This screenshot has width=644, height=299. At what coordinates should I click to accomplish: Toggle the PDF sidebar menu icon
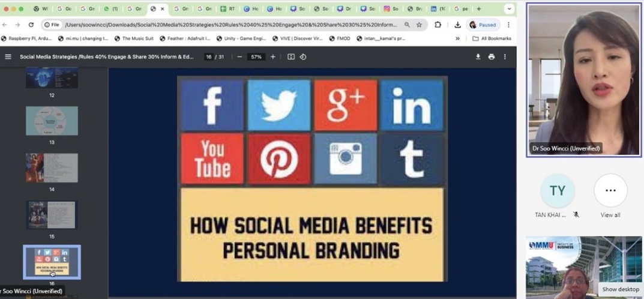(x=8, y=56)
